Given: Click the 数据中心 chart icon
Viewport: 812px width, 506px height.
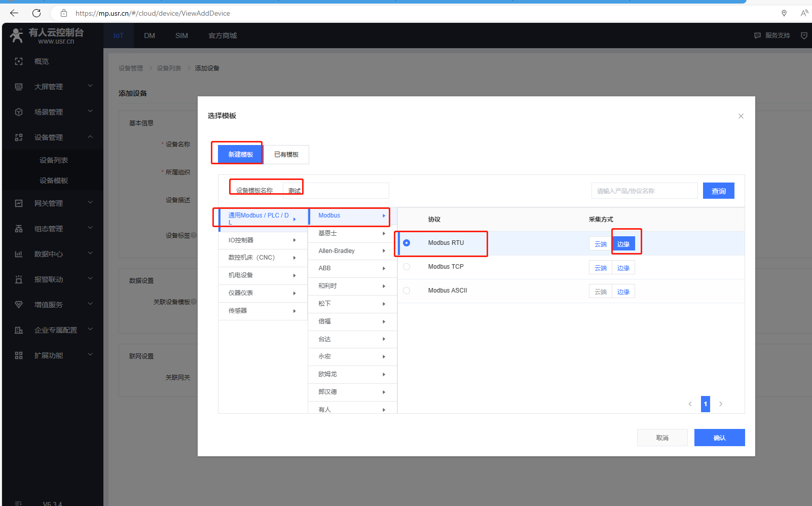Looking at the screenshot, I should tap(19, 254).
